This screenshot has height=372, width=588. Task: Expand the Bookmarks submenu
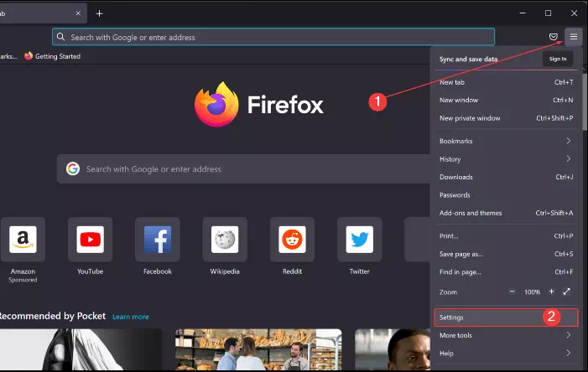pyautogui.click(x=506, y=141)
